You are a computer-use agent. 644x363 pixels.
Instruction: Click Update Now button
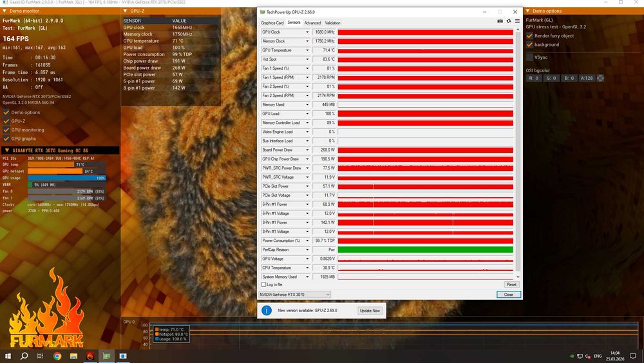tap(370, 311)
